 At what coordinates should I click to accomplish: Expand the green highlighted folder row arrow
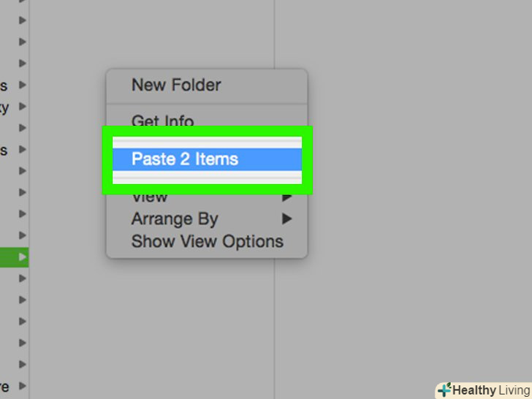click(23, 257)
